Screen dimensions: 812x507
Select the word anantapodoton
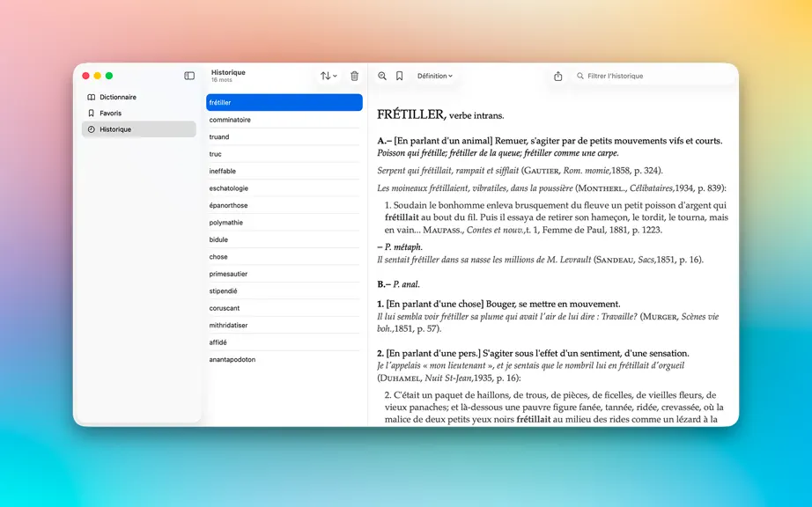(284, 358)
